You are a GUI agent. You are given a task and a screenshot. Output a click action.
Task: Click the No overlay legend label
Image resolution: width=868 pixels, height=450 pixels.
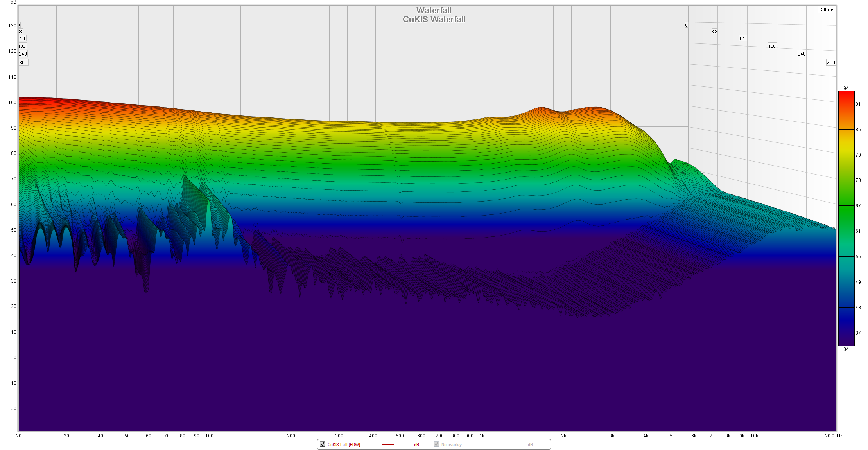pos(452,445)
